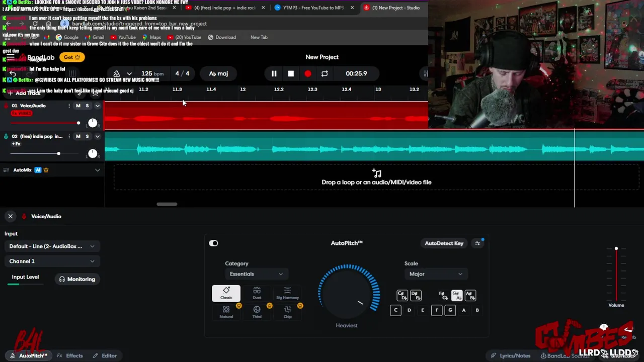The height and width of the screenshot is (362, 644).
Task: Switch to the Editor bottom tab
Action: 105,355
